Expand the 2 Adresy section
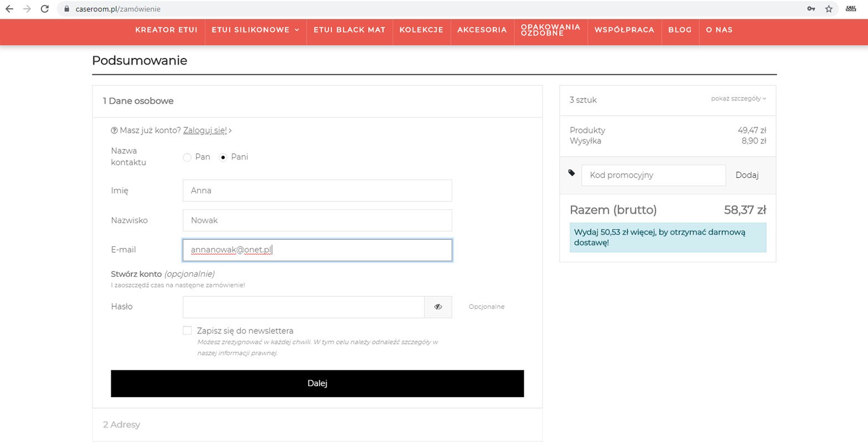Viewport: 868px width, 443px height. 122,425
